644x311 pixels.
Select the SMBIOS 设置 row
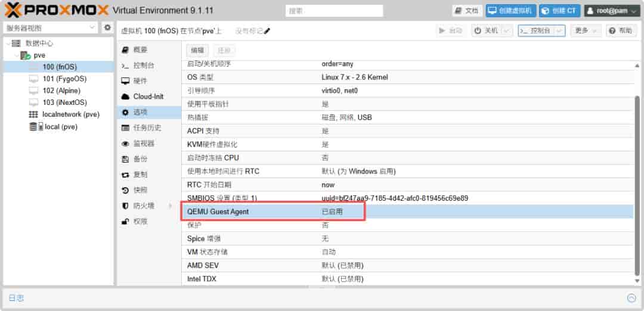click(408, 198)
